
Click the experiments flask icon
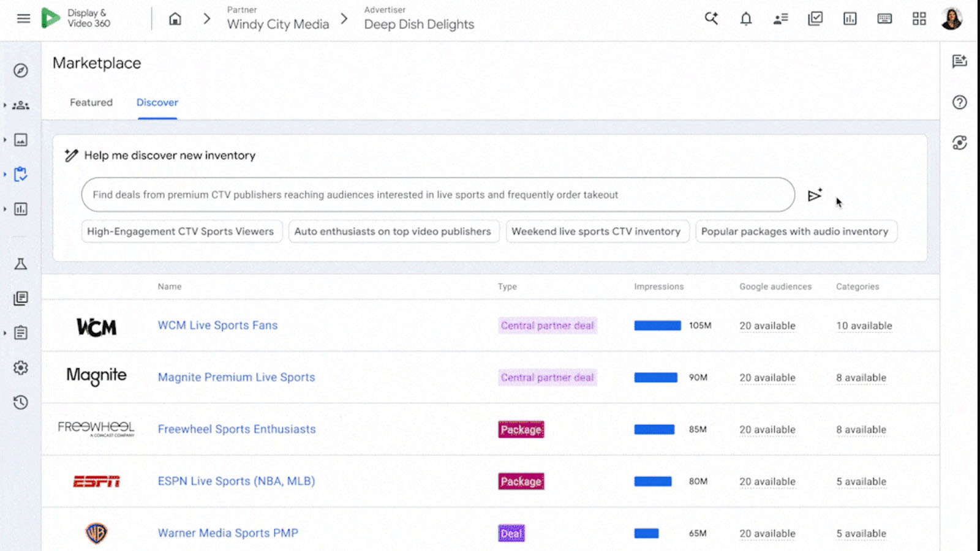tap(21, 264)
